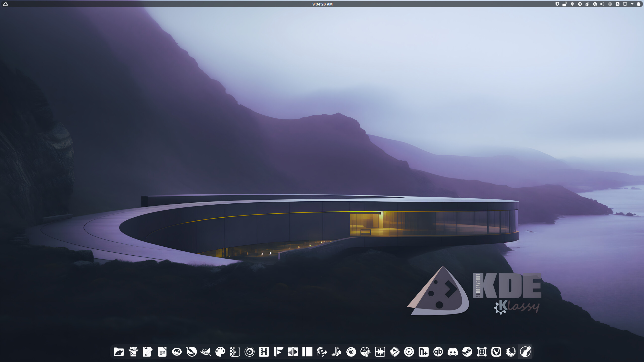This screenshot has width=644, height=362.
Task: Open qBittorrent from the dock
Action: tap(438, 352)
